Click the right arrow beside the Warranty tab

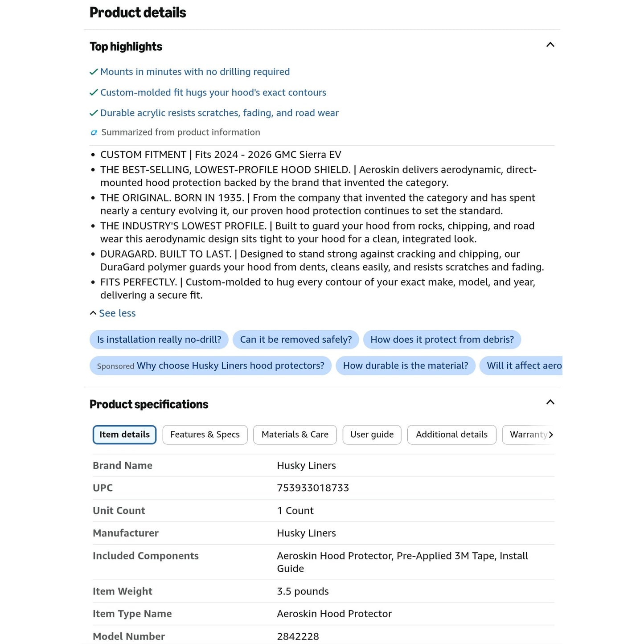tap(551, 435)
